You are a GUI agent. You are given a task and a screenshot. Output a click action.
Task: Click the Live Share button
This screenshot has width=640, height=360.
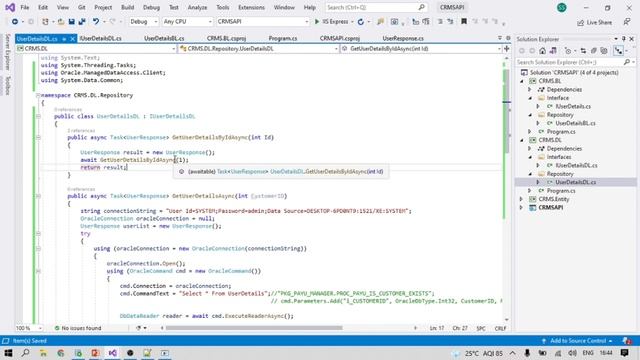[x=594, y=22]
